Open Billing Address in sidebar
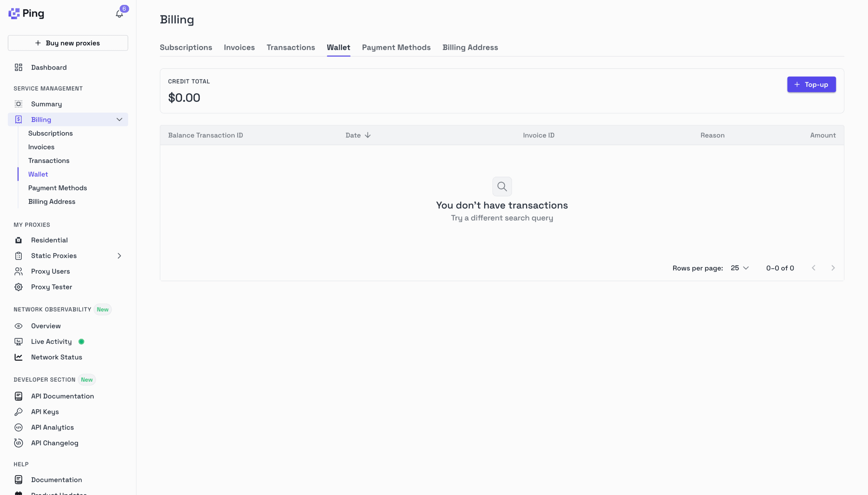The image size is (868, 495). pyautogui.click(x=52, y=202)
